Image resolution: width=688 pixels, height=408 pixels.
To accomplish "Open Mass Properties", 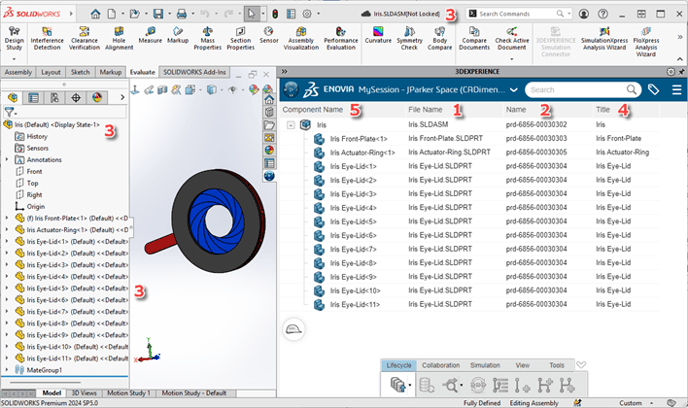I will [208, 38].
